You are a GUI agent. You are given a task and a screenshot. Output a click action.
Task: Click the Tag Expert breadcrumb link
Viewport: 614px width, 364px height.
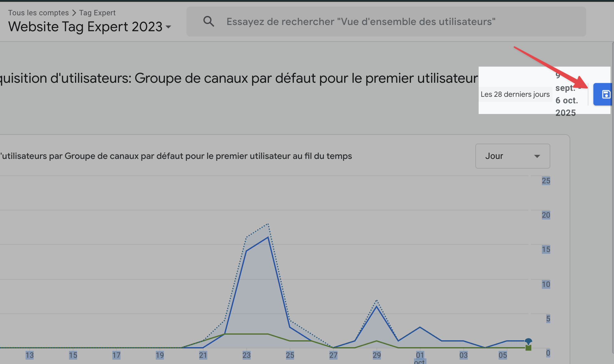[97, 13]
